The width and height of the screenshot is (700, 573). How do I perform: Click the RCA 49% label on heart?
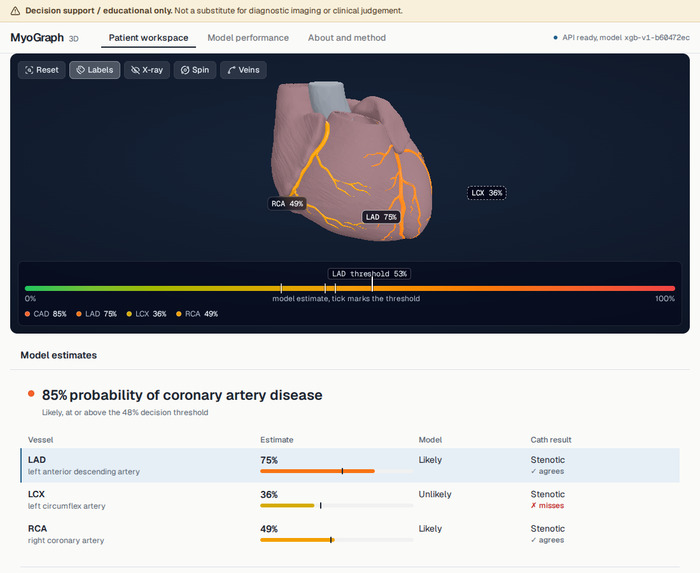coord(287,203)
